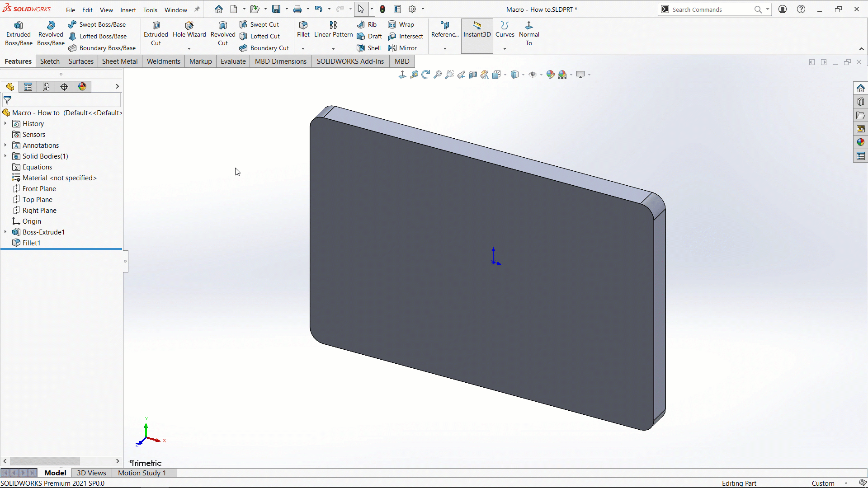868x488 pixels.
Task: Open the Hole Wizard dropdown arrow
Action: (189, 48)
